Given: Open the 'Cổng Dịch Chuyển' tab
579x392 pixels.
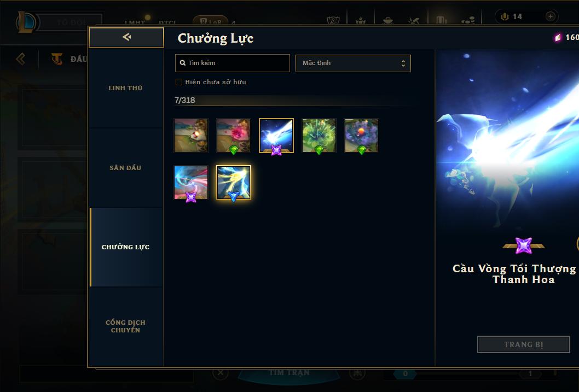Looking at the screenshot, I should click(125, 326).
